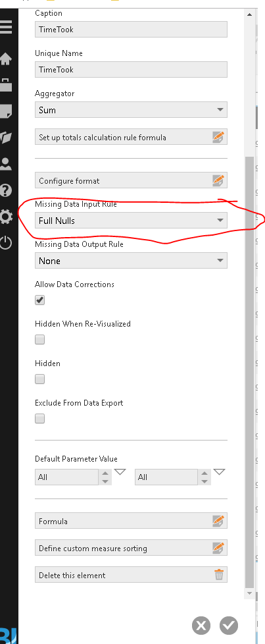This screenshot has height=644, width=265.
Task: Click Delete this element button
Action: point(131,575)
